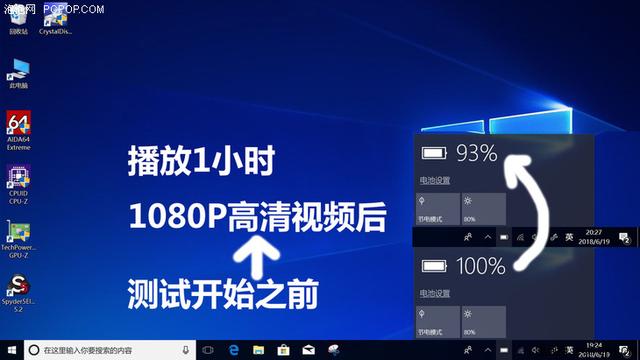
Task: Open Task View from the taskbar
Action: [x=208, y=350]
